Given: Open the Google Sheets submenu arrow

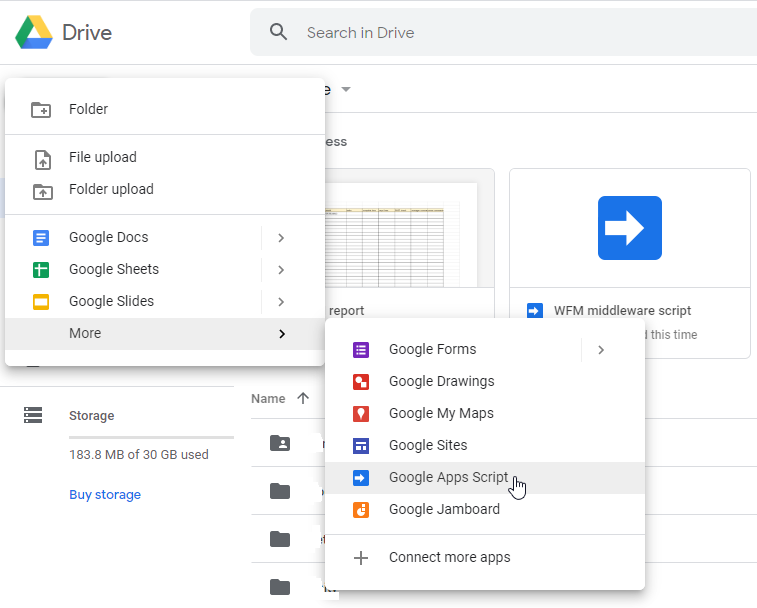Looking at the screenshot, I should pos(281,270).
